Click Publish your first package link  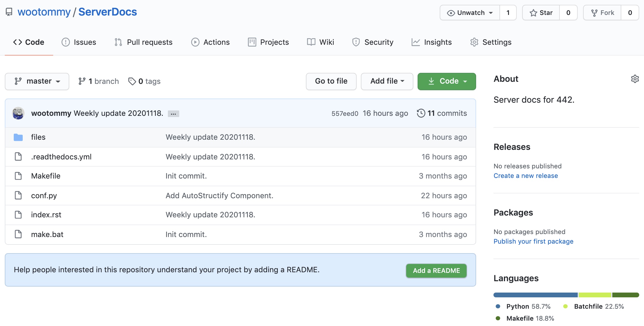533,241
